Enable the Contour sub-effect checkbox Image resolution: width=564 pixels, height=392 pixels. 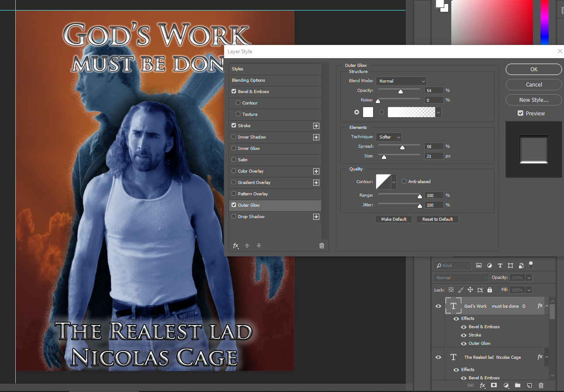coord(238,103)
